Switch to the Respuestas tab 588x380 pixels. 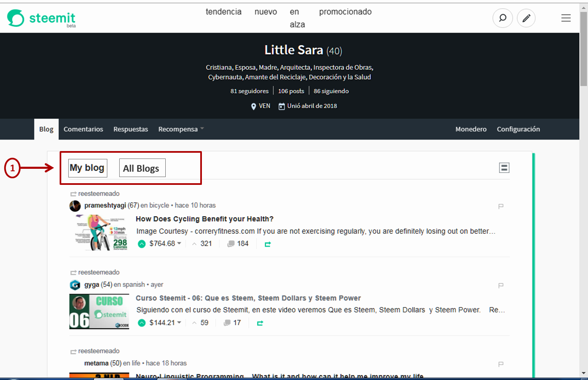tap(131, 129)
